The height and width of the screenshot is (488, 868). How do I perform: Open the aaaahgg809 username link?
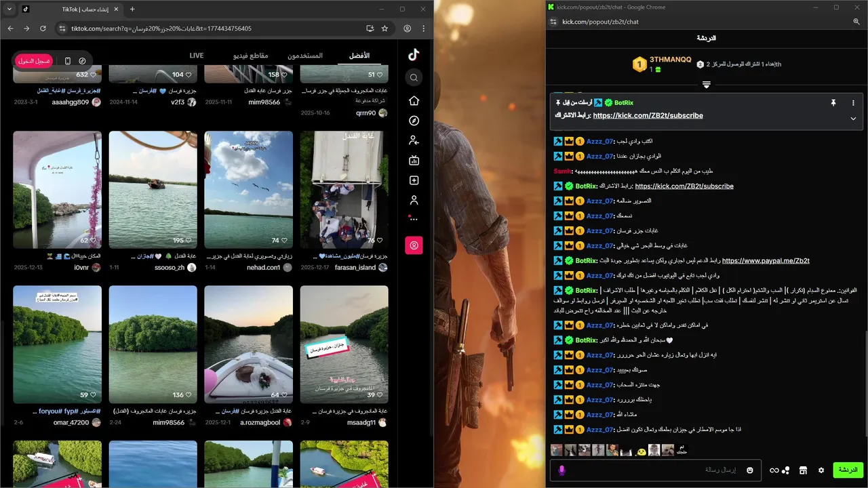(x=71, y=102)
